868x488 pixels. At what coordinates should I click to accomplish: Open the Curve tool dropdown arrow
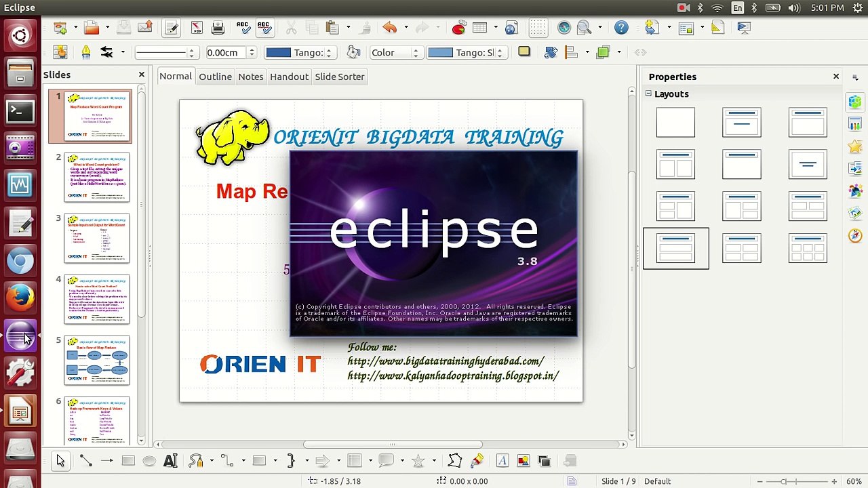coord(212,461)
